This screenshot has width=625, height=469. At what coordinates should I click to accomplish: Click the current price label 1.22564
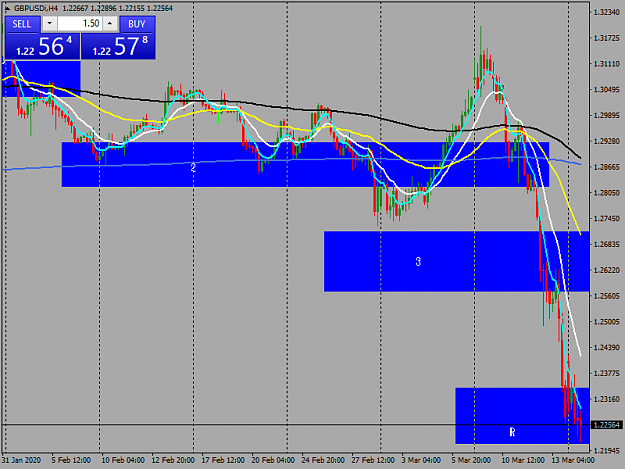coord(607,425)
